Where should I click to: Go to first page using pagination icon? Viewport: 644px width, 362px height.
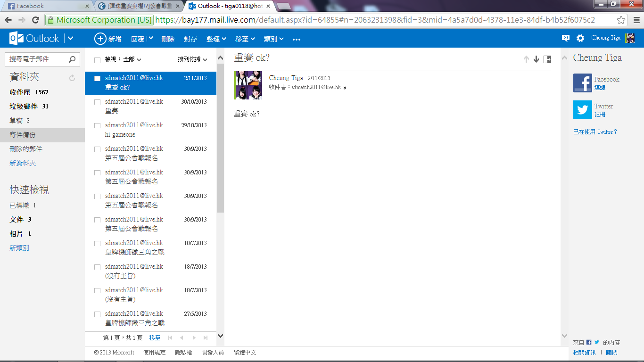[170, 338]
